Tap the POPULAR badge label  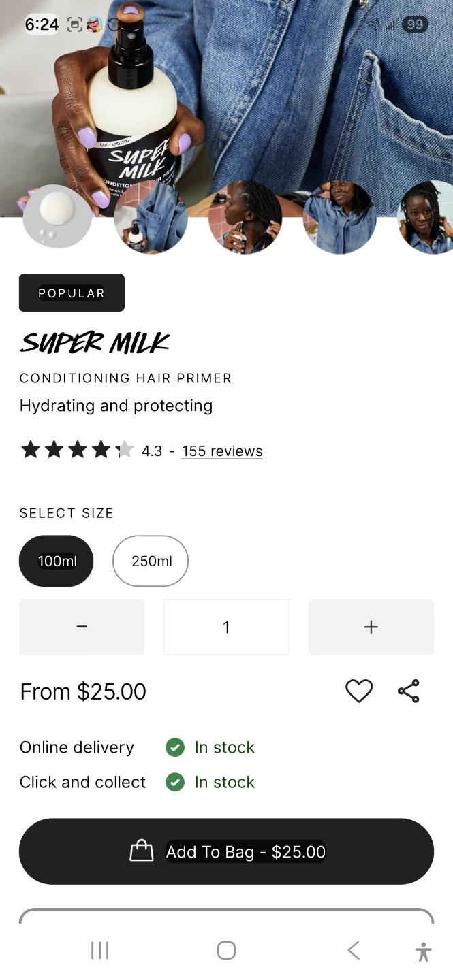(x=72, y=293)
